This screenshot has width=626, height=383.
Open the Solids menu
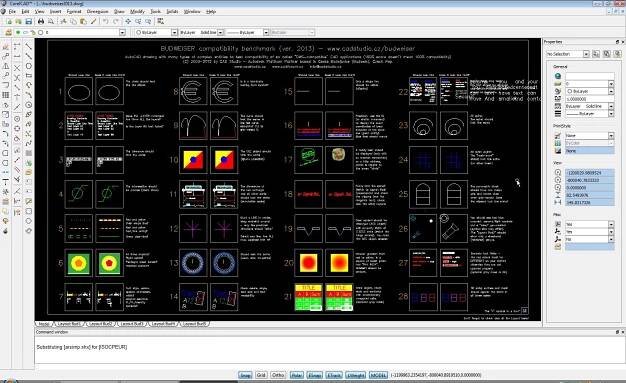tap(172, 12)
